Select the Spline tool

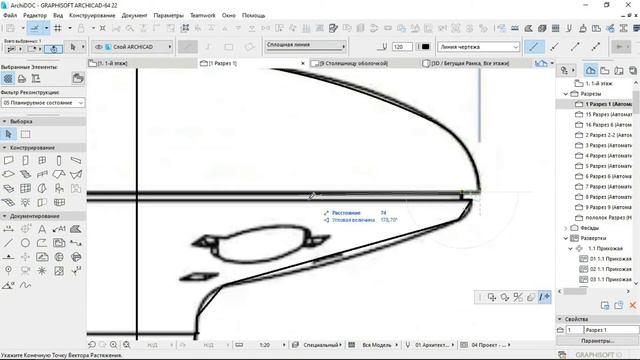[25, 285]
